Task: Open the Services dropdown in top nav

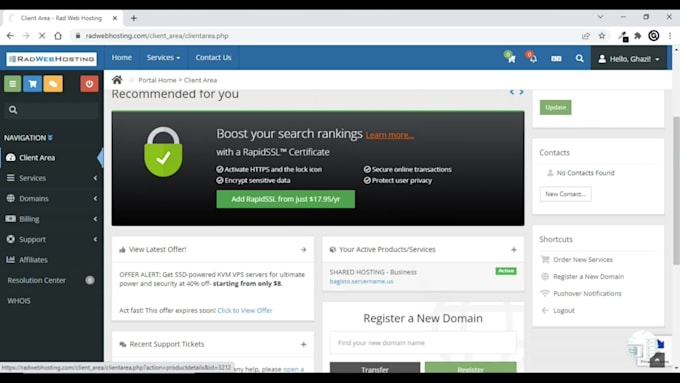Action: click(163, 58)
